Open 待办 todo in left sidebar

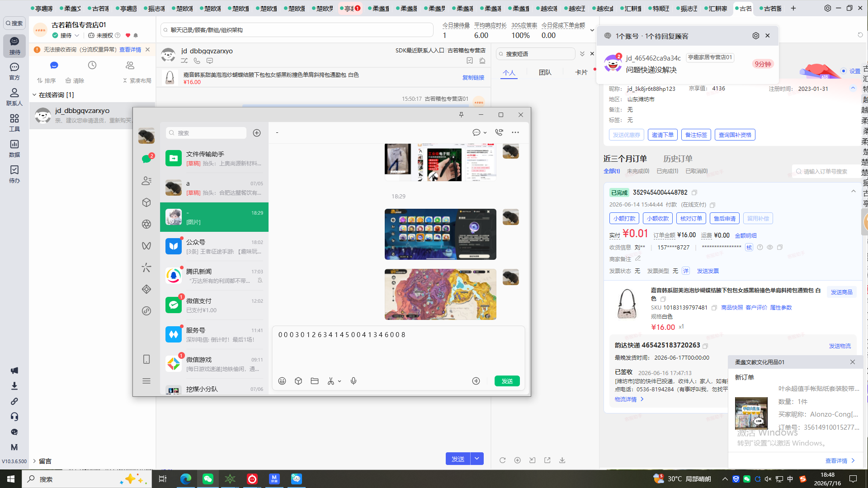14,174
